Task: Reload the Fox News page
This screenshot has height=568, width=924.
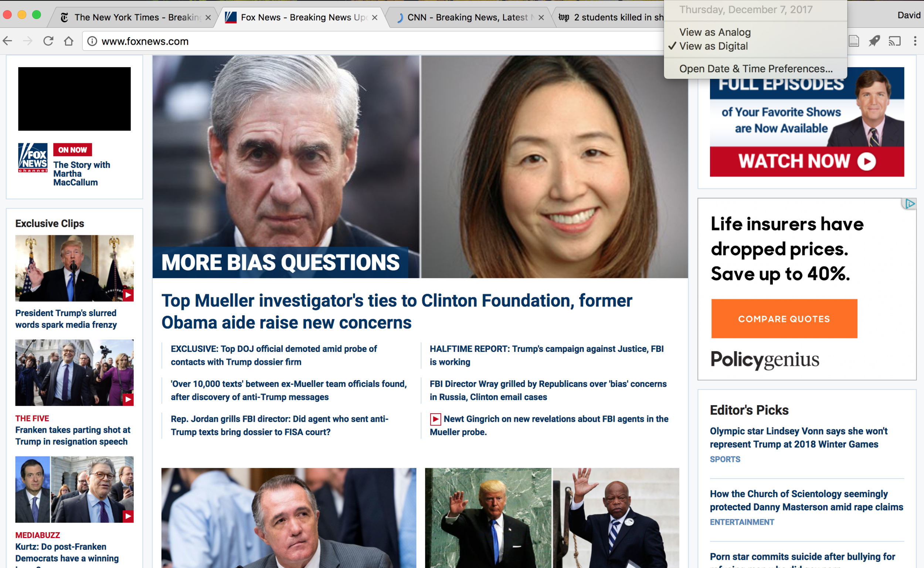Action: pos(48,41)
